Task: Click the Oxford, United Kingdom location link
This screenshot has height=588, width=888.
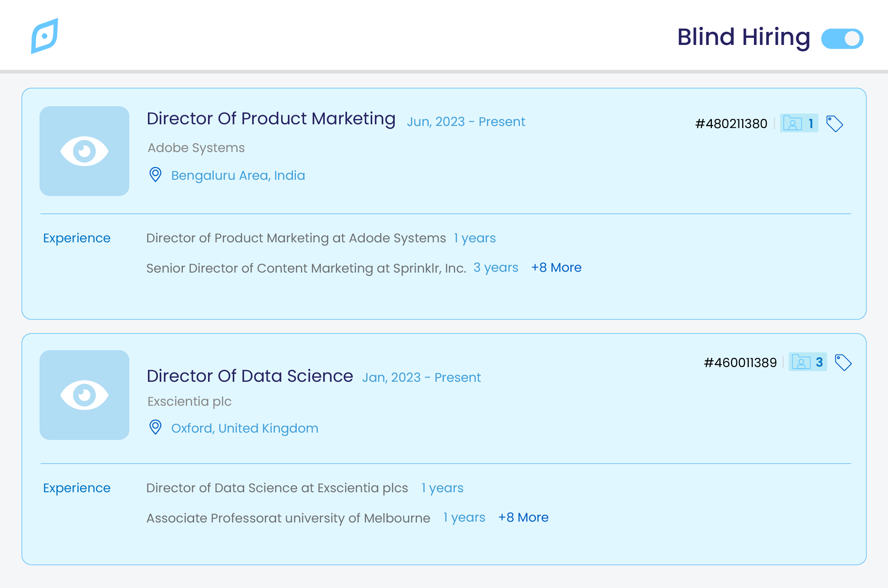Action: pos(245,428)
